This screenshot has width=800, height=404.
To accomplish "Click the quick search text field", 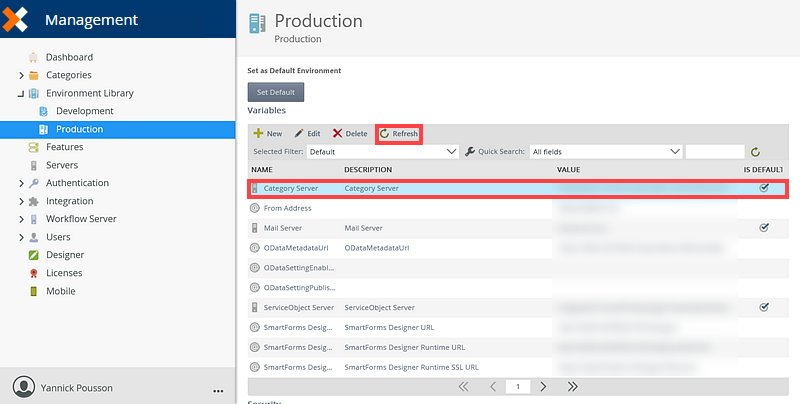I will [x=715, y=152].
